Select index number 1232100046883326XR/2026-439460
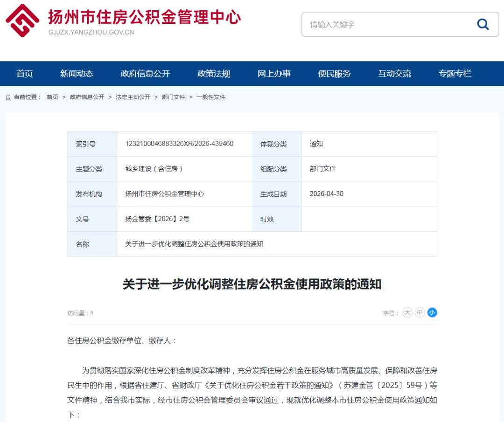 [179, 144]
